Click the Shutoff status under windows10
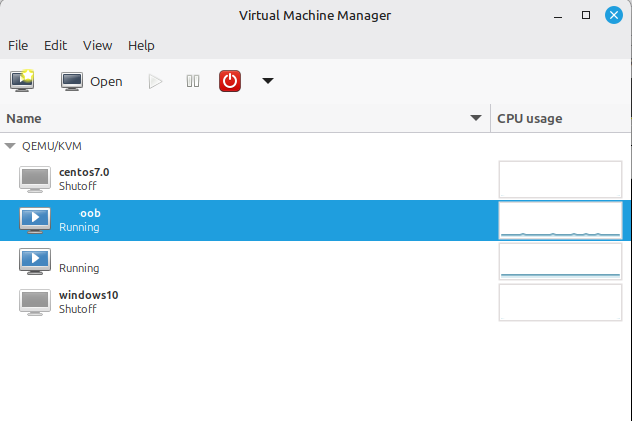 [78, 309]
